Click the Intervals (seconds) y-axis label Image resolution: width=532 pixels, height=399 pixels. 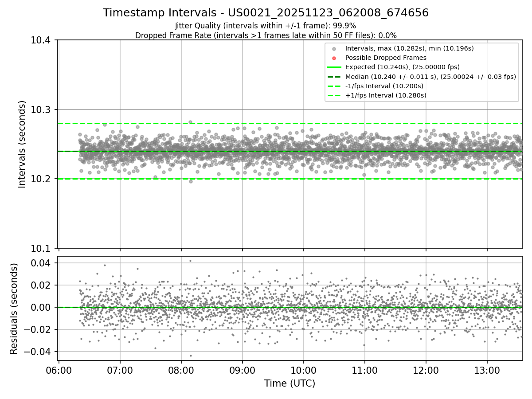(x=22, y=144)
